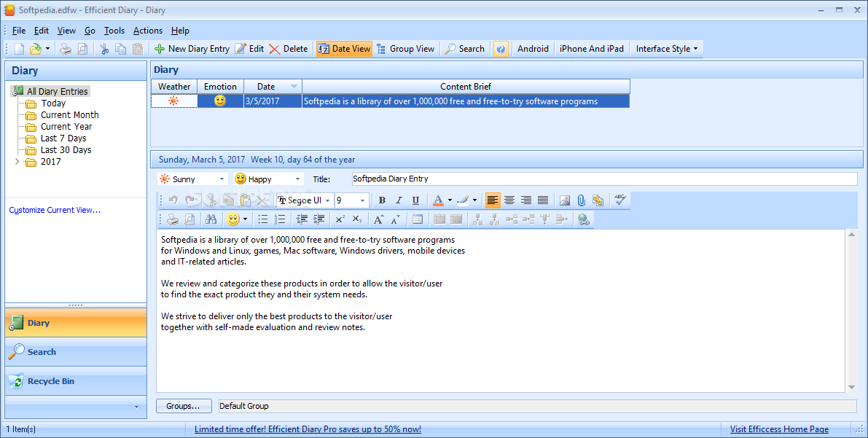
Task: Click Print icon in the main toolbar
Action: click(x=66, y=49)
